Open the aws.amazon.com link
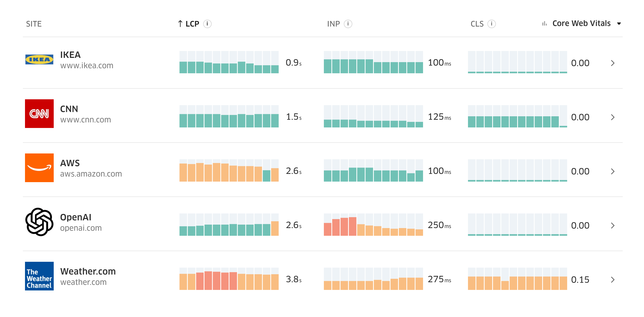The height and width of the screenshot is (317, 644). pos(91,174)
